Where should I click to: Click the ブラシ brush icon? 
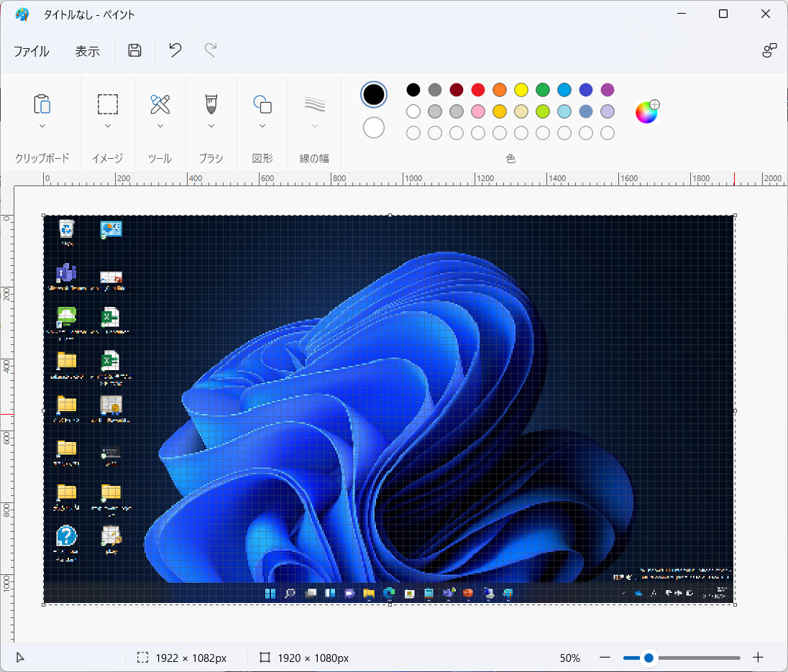point(211,104)
